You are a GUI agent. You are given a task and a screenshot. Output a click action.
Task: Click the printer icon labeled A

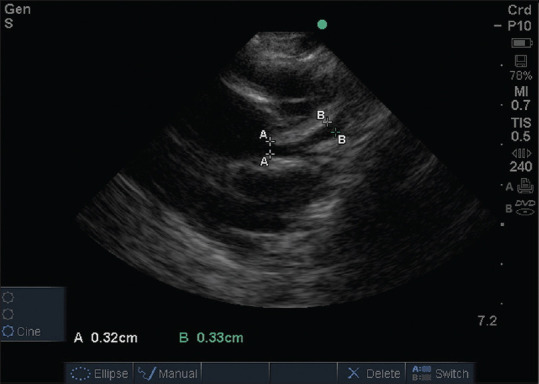(525, 186)
